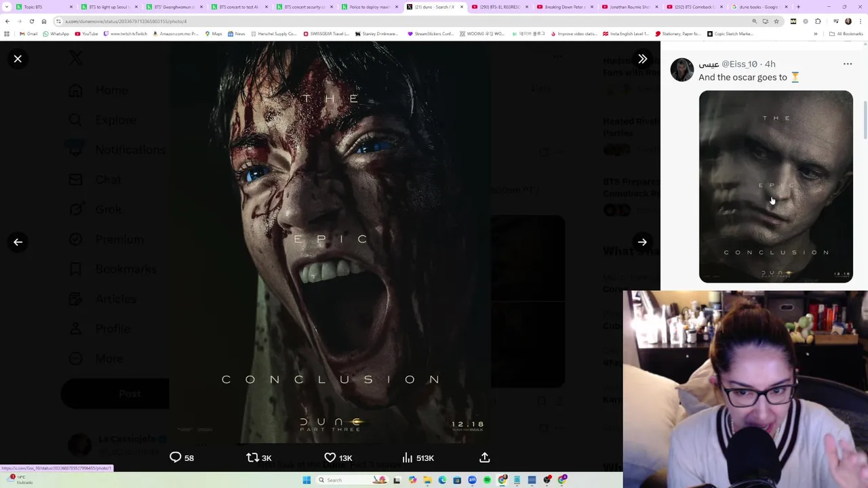Switch to 'Breaking Down Peter' YouTube tab
The width and height of the screenshot is (868, 488).
pos(565,7)
